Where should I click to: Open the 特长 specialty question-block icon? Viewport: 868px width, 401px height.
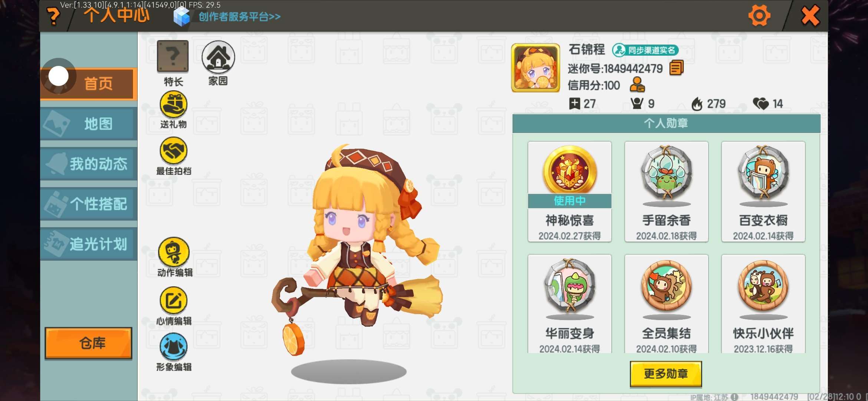coord(173,57)
